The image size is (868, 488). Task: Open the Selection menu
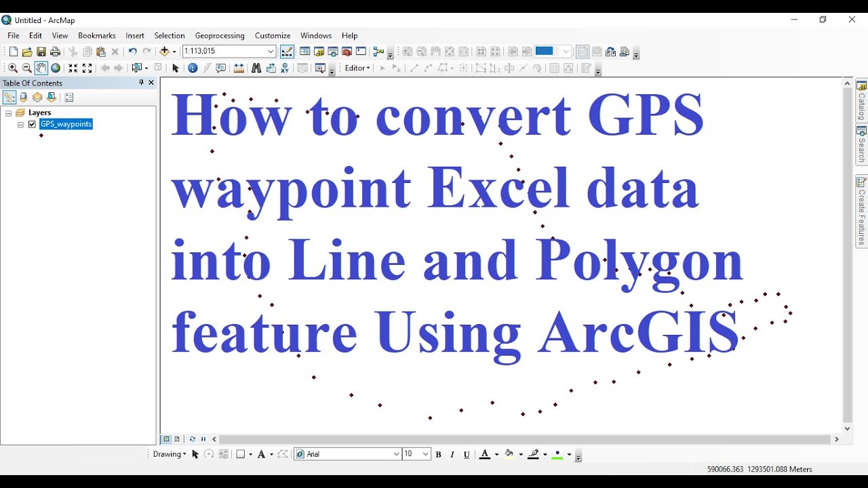tap(170, 35)
